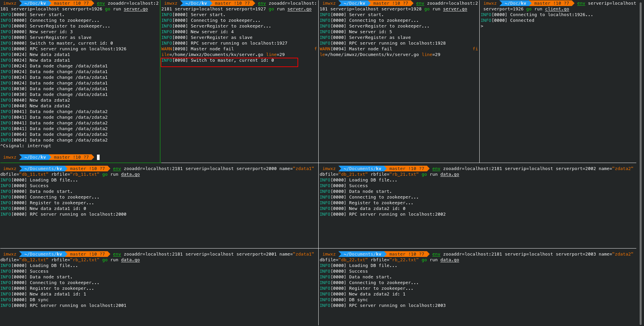Click 'RPC server running on localhost:2001' line
The height and width of the screenshot is (326, 644).
point(63,306)
